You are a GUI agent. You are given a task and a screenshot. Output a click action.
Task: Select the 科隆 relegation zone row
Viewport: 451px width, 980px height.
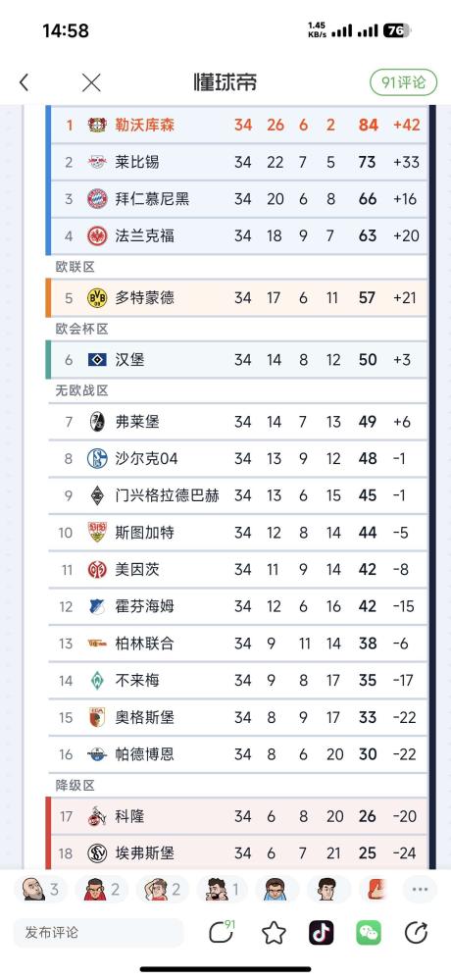(236, 816)
